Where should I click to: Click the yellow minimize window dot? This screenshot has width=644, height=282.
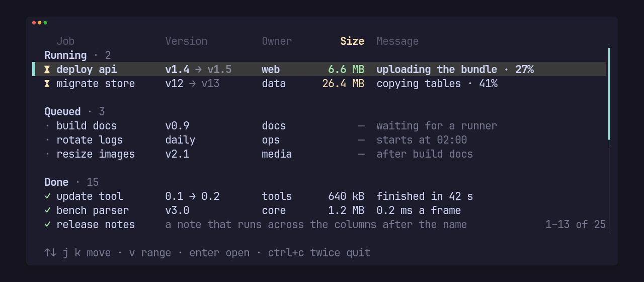click(40, 23)
